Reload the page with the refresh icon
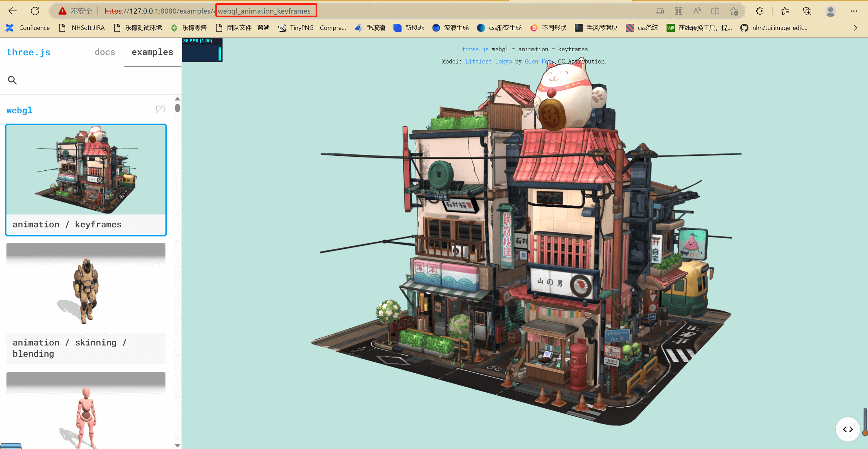Screen dimensions: 868x449 coord(35,11)
